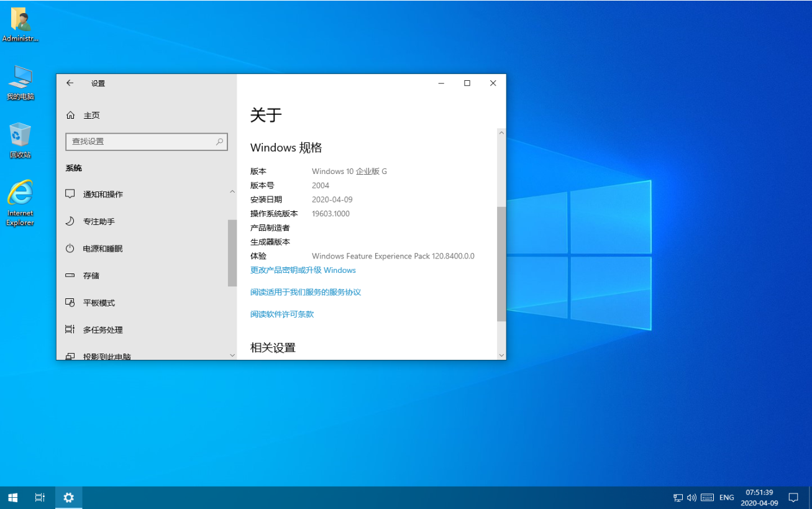The image size is (812, 509).
Task: Select Focus assist (专注助手) category
Action: (x=99, y=222)
